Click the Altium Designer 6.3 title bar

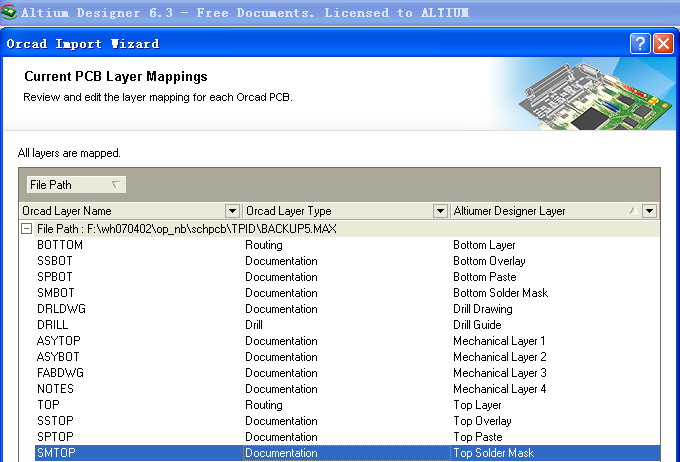tap(340, 12)
